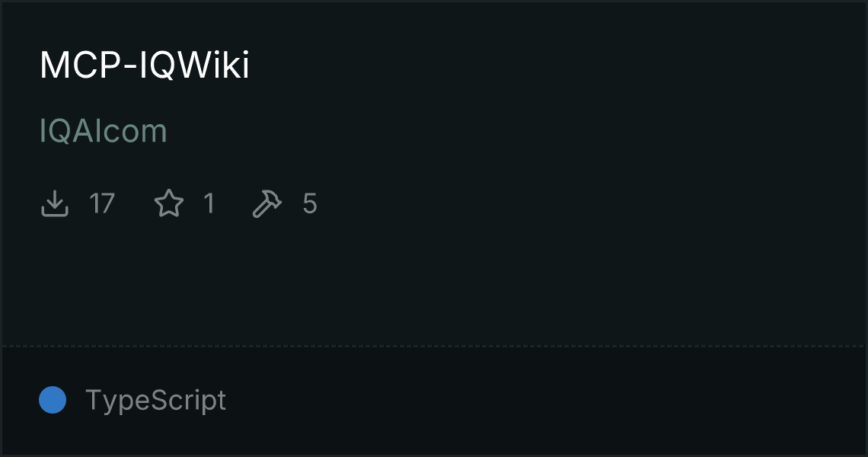Visit the IQAIcom author page
The image size is (868, 457).
pos(103,131)
